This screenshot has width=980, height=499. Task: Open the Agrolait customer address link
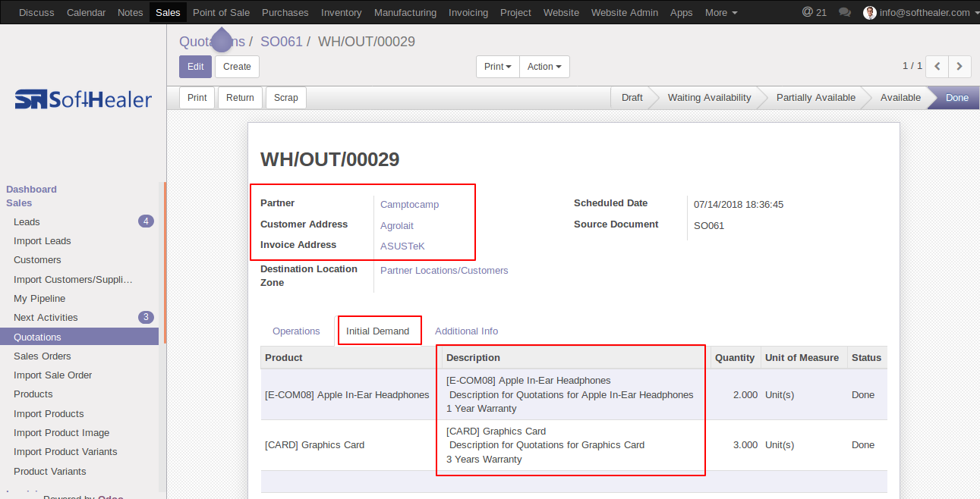[397, 225]
